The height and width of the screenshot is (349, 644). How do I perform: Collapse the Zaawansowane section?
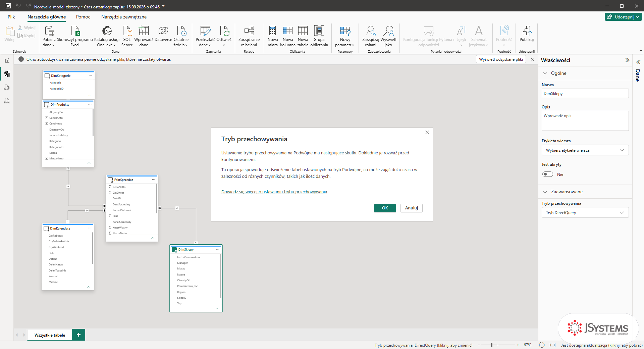[x=545, y=192]
